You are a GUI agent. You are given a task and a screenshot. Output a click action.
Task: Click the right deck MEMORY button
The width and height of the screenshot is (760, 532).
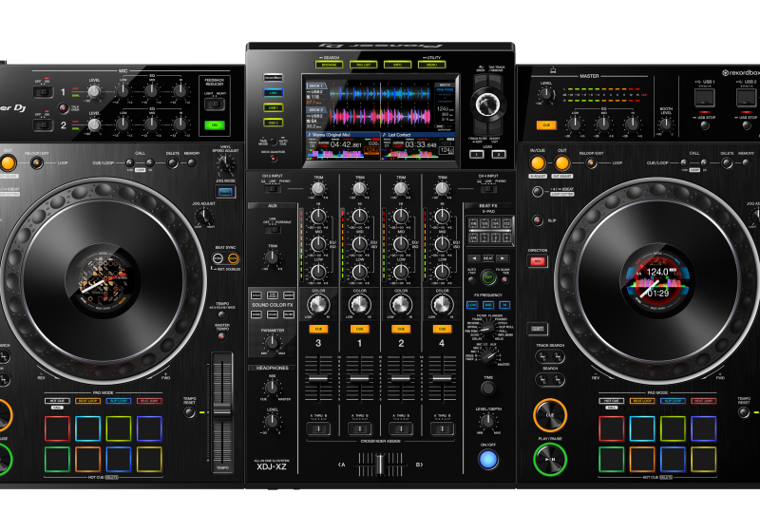point(747,163)
